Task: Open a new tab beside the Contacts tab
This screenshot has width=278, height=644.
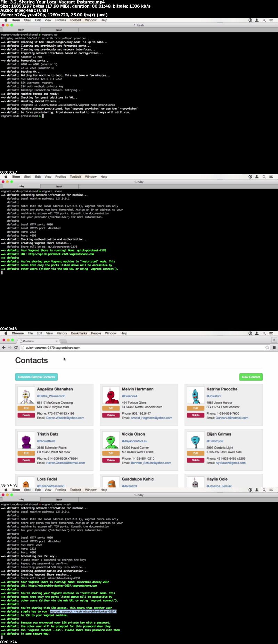Action: click(63, 341)
